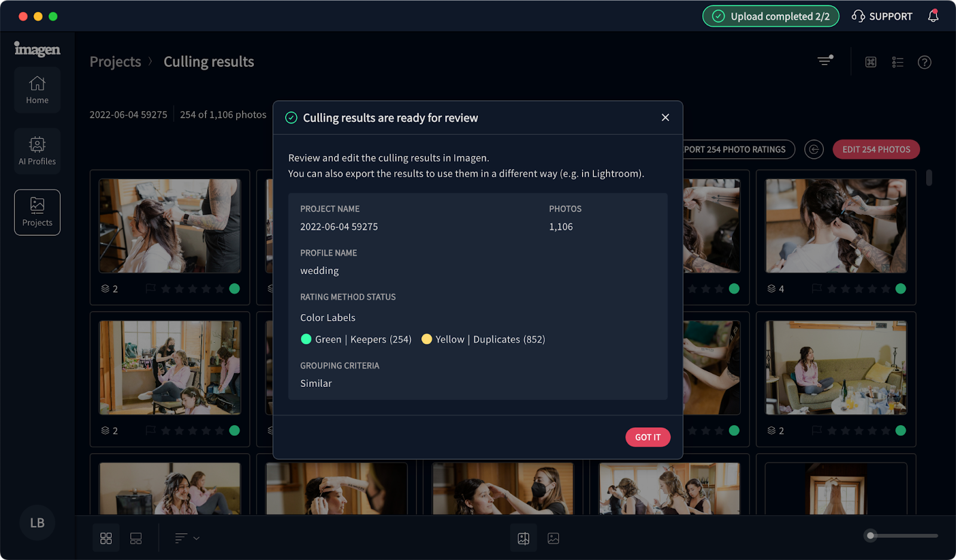Open Projects in sidebar

click(x=37, y=213)
